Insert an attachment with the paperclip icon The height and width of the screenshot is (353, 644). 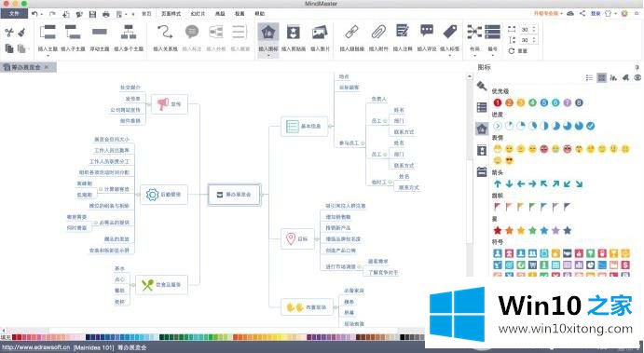tap(378, 37)
